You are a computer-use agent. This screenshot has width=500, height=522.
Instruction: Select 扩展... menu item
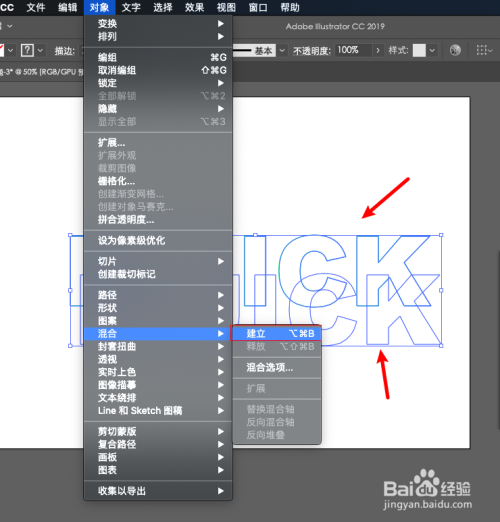[158, 143]
